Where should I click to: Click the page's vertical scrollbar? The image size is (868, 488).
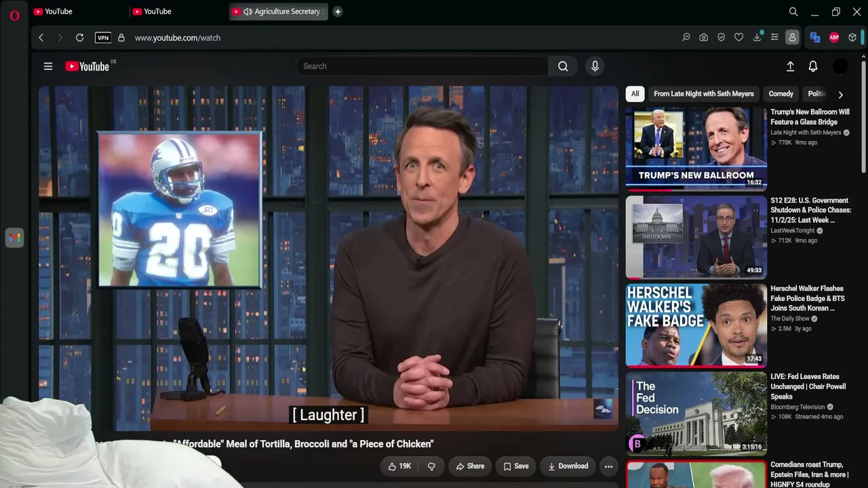(864, 115)
